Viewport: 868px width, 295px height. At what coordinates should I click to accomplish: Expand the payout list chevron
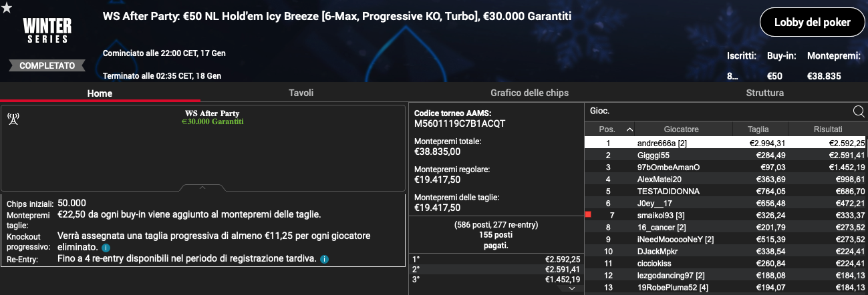pos(571,288)
